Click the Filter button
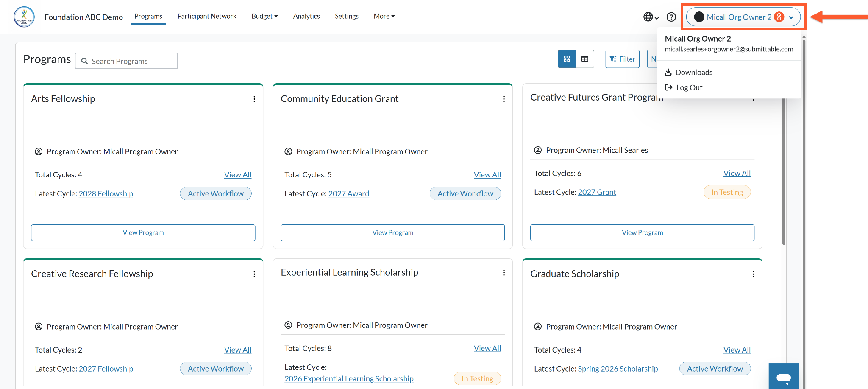The image size is (868, 389). [622, 59]
